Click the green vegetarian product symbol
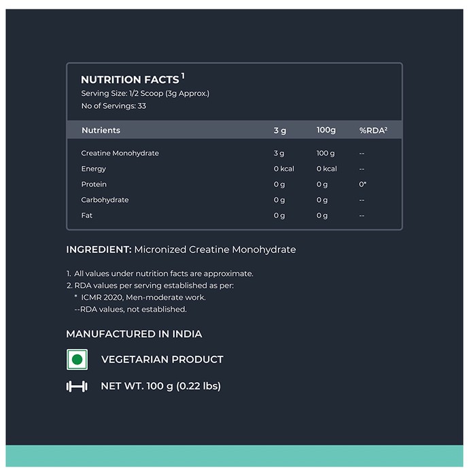Image resolution: width=469 pixels, height=476 pixels. [77, 360]
